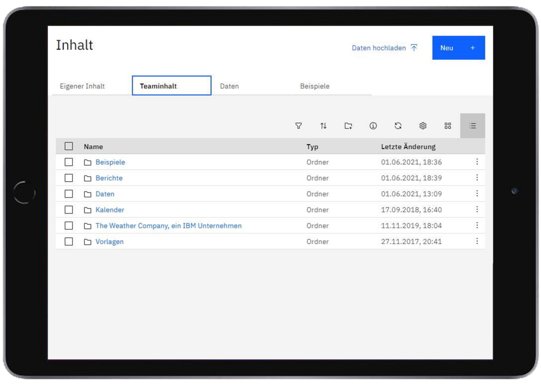
Task: Open the information details icon
Action: (x=373, y=126)
